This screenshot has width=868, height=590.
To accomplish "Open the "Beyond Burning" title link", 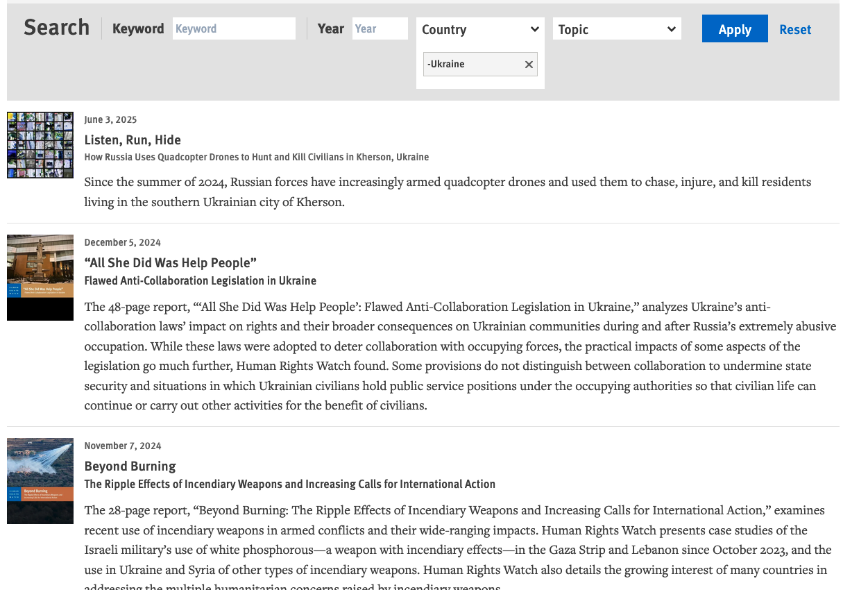I will coord(130,466).
